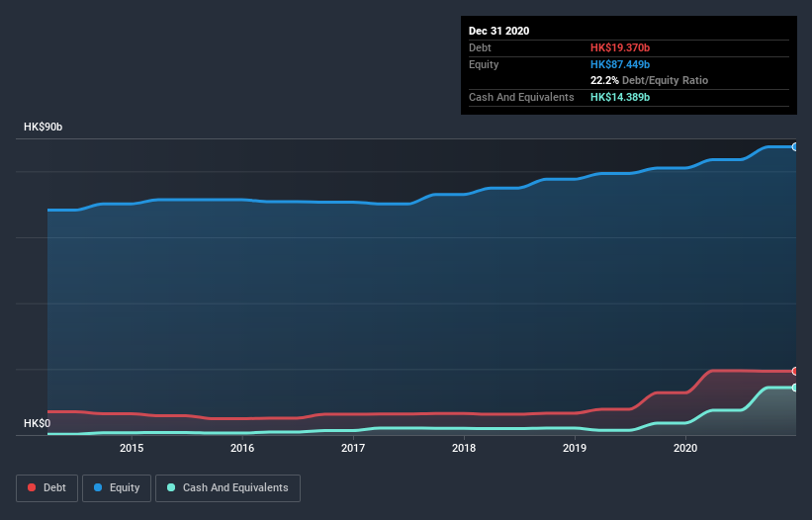Click the 2015 x-axis label
Screen dimensions: 812x520
point(132,448)
